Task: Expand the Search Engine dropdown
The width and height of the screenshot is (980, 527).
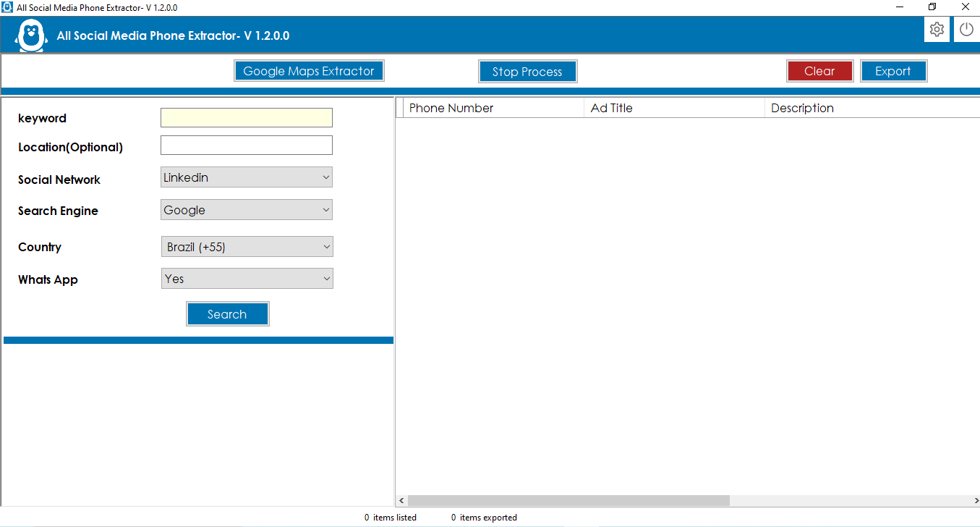Action: coord(246,209)
